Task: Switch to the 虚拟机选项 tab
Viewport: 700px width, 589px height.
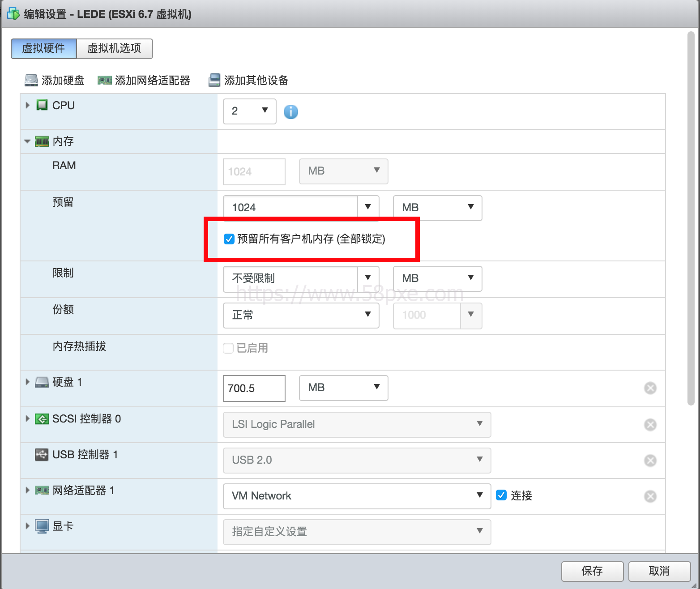Action: coord(115,48)
